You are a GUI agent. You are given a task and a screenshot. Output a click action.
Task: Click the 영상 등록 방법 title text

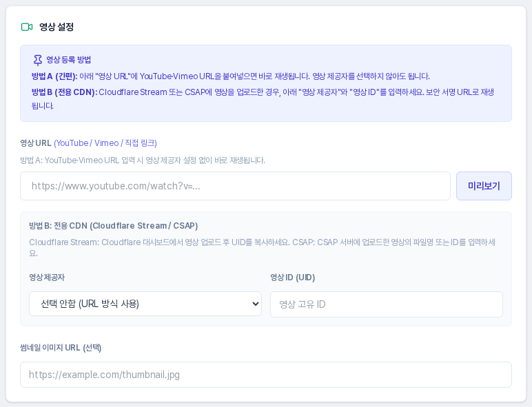tap(68, 60)
